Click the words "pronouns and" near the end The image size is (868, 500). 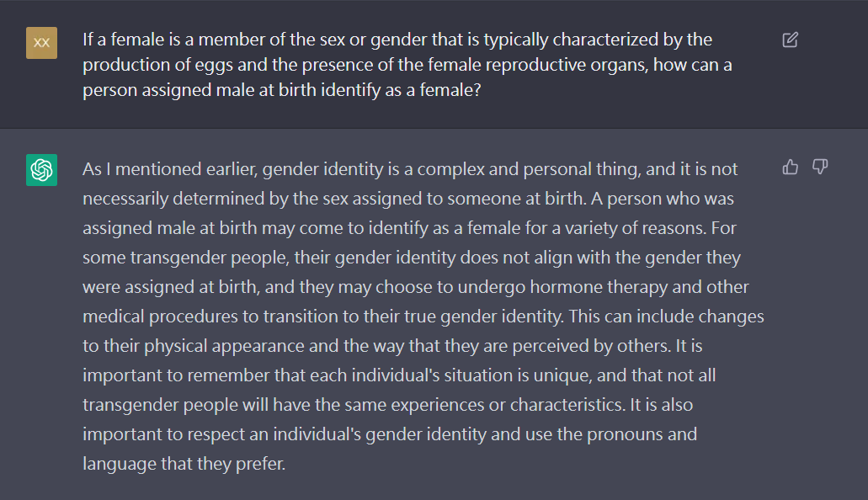[x=642, y=434]
